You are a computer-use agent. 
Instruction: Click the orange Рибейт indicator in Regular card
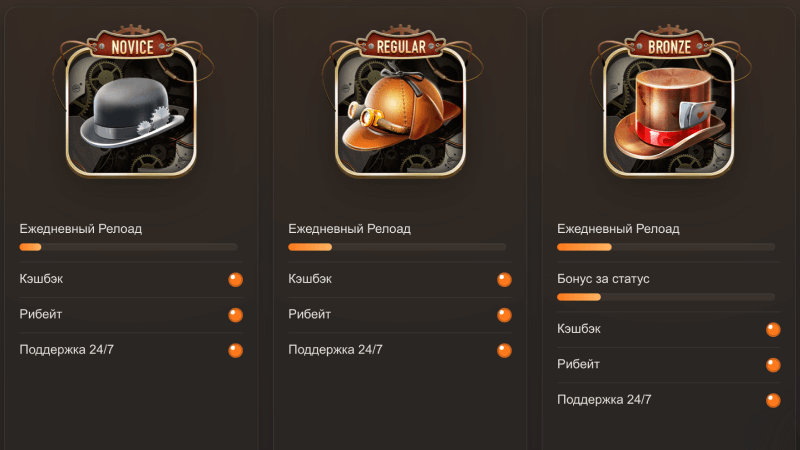click(x=504, y=315)
